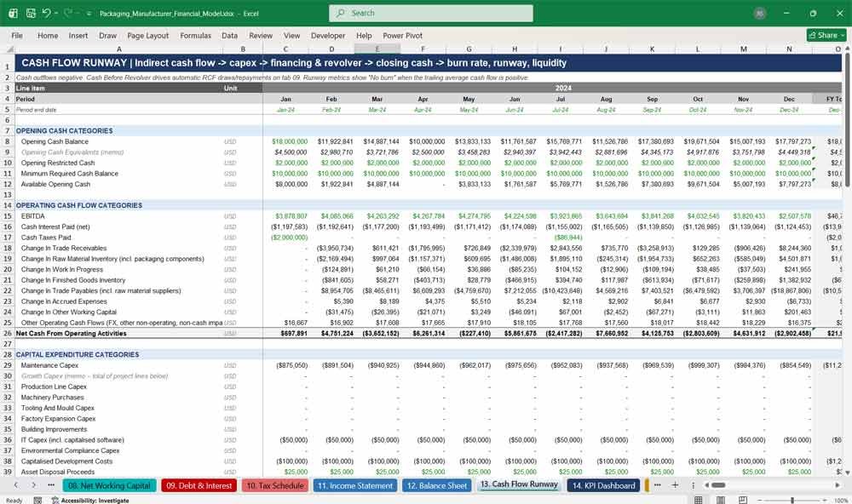Open the Help ribbon tab
This screenshot has height=504, width=852.
(x=364, y=35)
